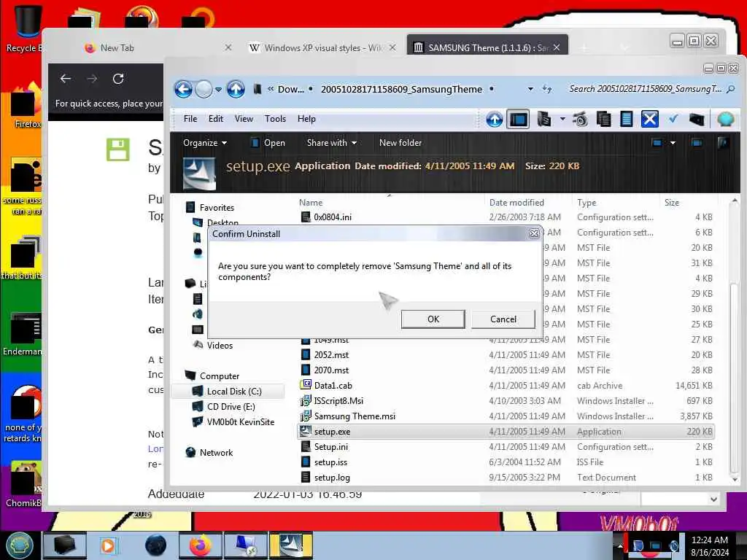
Task: Open the File menu
Action: [x=190, y=119]
